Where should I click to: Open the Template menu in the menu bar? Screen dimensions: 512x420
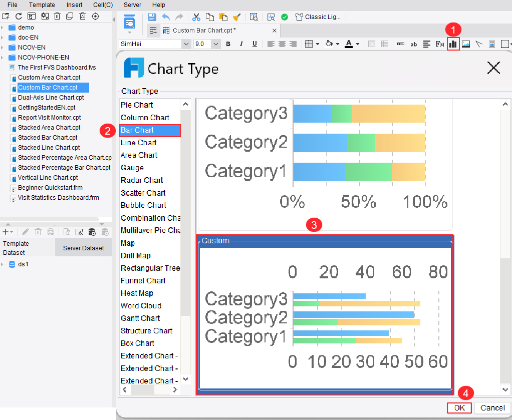point(42,5)
